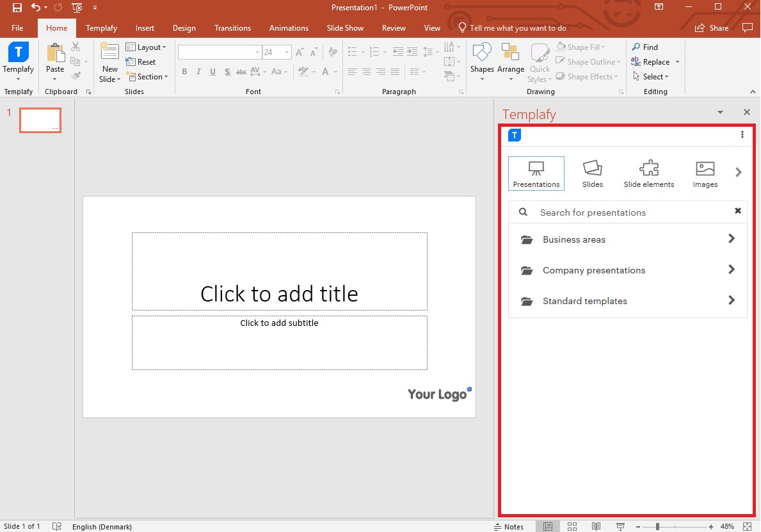761x532 pixels.
Task: Open the Section dropdown
Action: tap(147, 77)
